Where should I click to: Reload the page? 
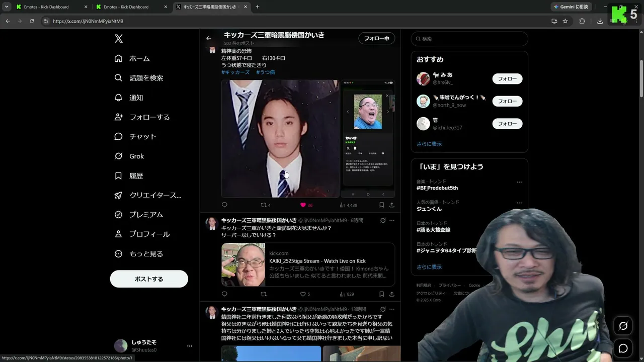[32, 21]
